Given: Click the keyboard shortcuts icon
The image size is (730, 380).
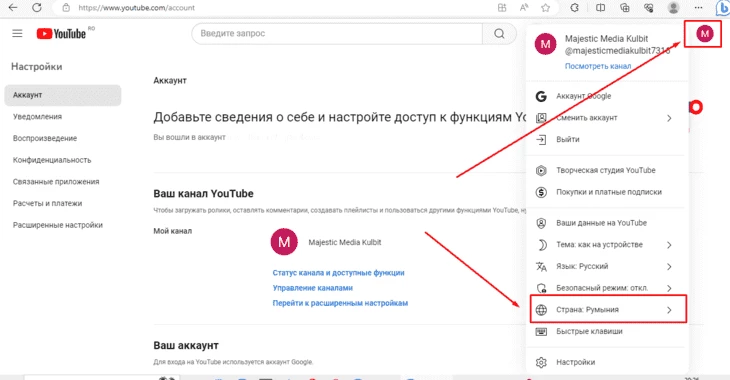Looking at the screenshot, I should click(x=541, y=331).
